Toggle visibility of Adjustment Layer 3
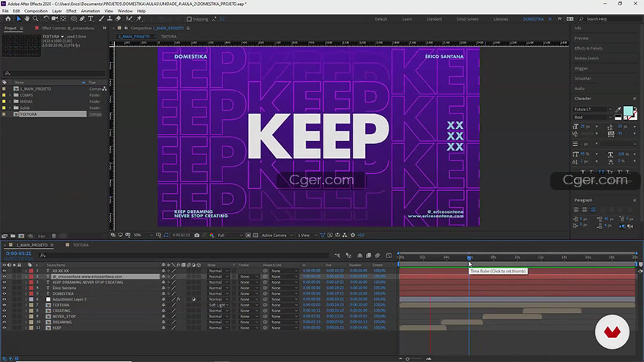The image size is (644, 362). tap(4, 299)
